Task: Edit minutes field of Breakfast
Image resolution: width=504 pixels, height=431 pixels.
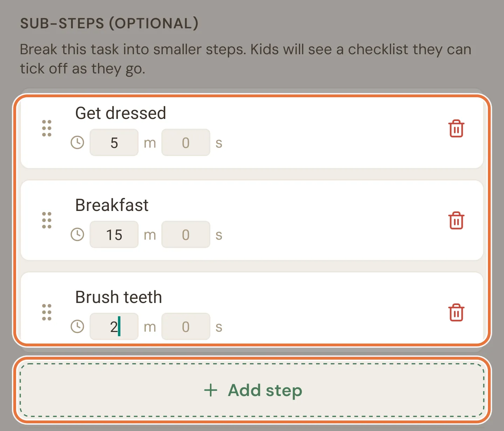Action: click(x=114, y=235)
